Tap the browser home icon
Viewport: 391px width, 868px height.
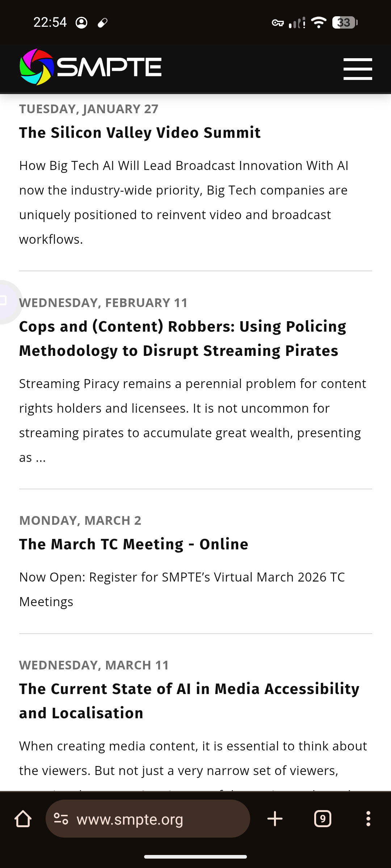(x=23, y=819)
